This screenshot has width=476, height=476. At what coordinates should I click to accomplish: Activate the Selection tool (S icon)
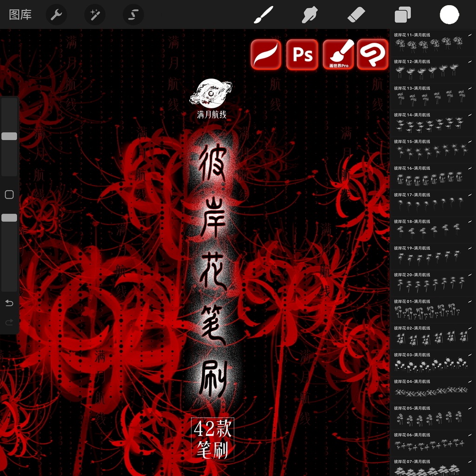coord(133,14)
